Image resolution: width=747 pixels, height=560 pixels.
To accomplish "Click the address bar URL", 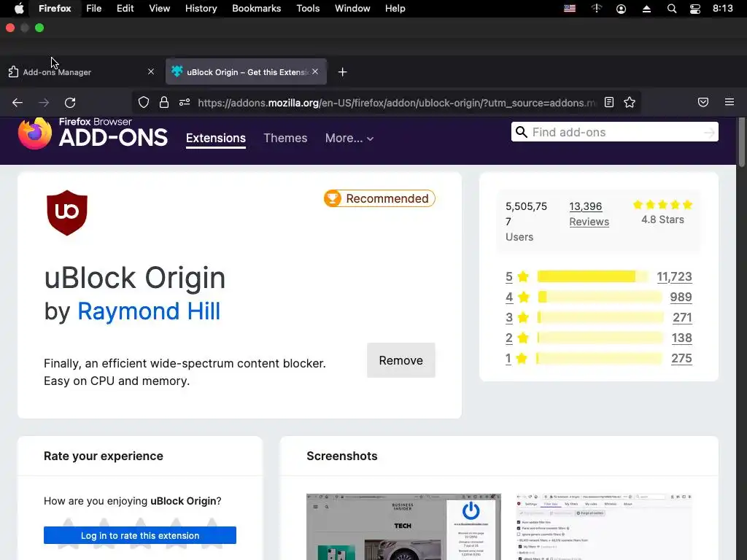I will click(x=396, y=103).
